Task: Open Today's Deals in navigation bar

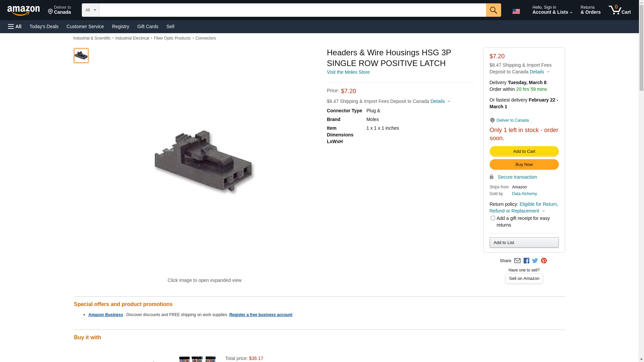Action: pyautogui.click(x=44, y=26)
